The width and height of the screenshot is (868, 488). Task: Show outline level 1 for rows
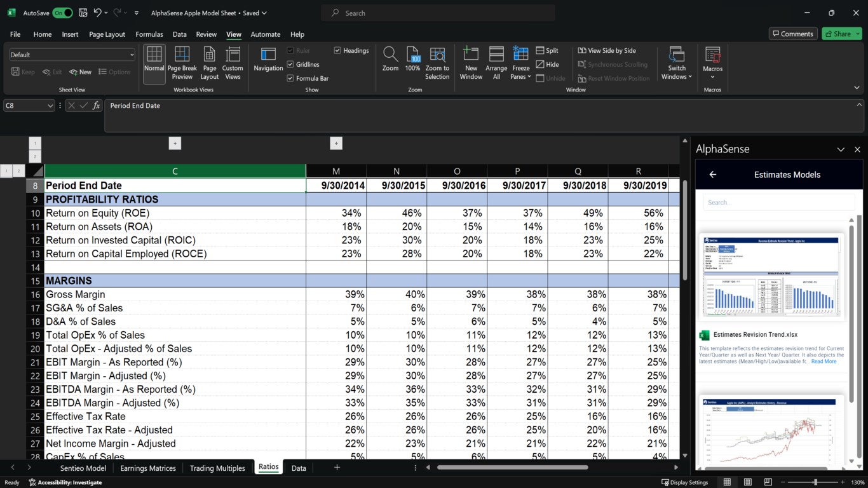(6, 170)
